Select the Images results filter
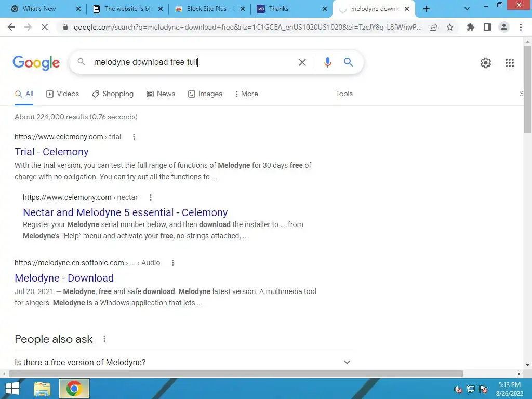The image size is (532, 399). [x=205, y=94]
